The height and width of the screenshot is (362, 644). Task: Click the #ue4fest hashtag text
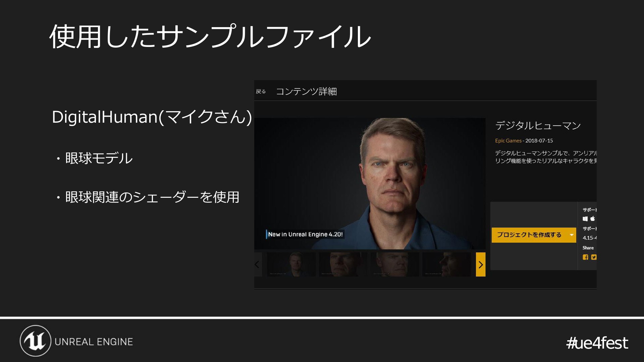(597, 343)
